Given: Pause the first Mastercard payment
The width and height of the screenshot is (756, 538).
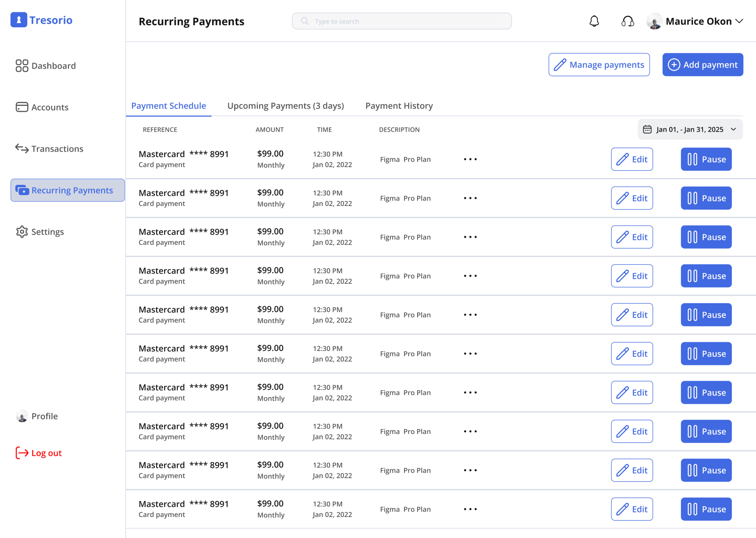Looking at the screenshot, I should [706, 159].
